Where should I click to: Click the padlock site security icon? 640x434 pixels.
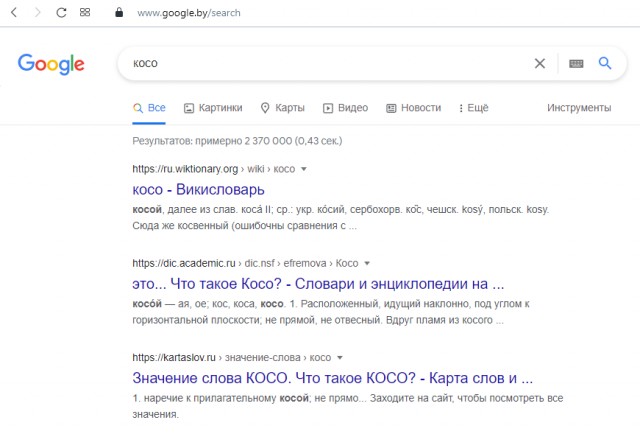(x=119, y=12)
